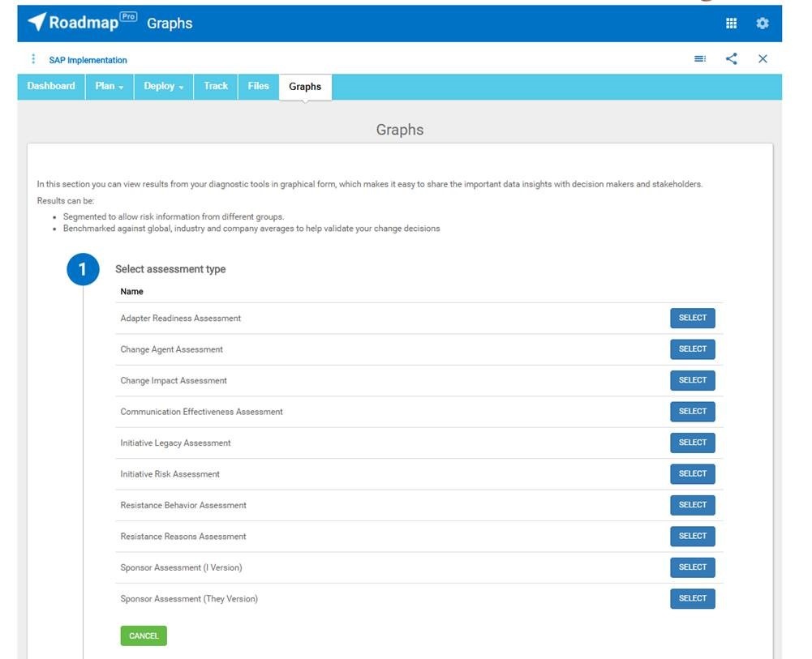Screen dimensions: 812x659
Task: Select Sponsor Assessment (They Version)
Action: point(692,599)
